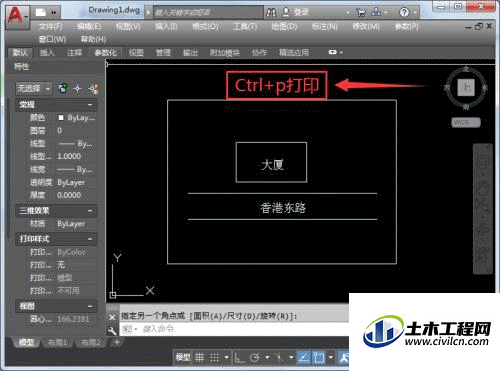Switch to the 附加模块 ribbon tab
The image size is (500, 371).
click(225, 52)
